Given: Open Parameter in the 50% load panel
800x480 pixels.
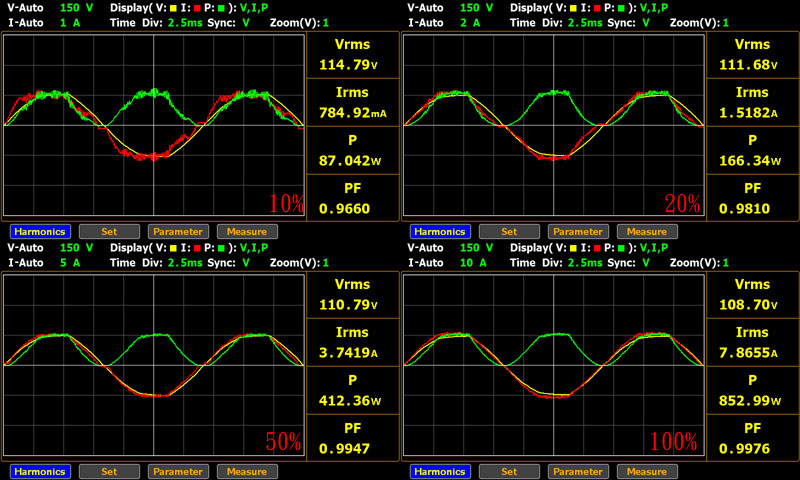Looking at the screenshot, I should pos(178,471).
